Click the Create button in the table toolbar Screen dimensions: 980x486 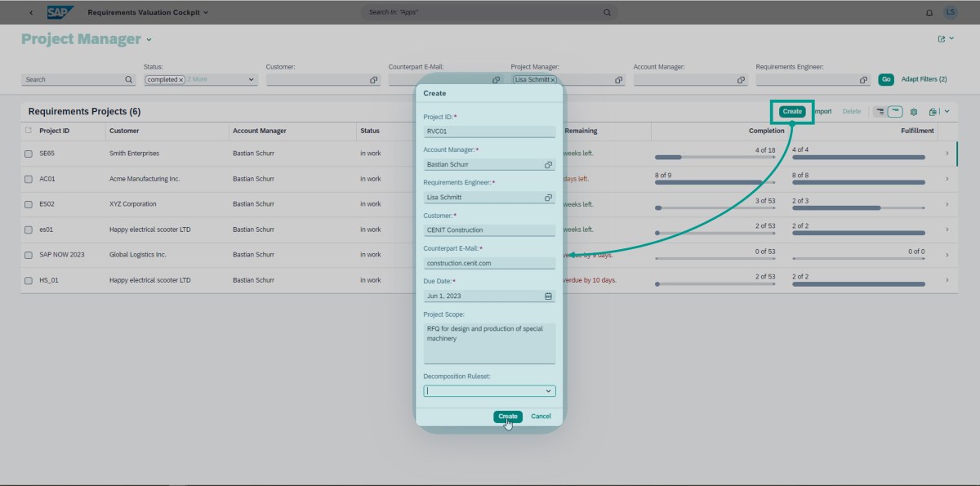792,111
